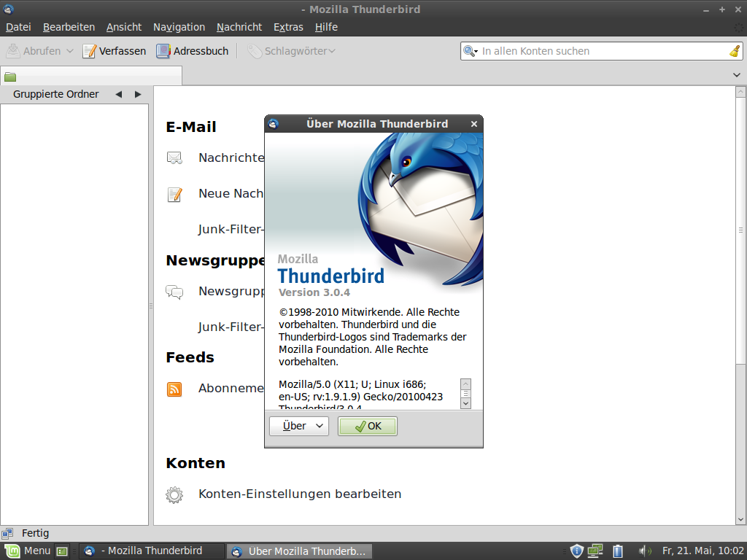Image resolution: width=747 pixels, height=560 pixels.
Task: Select the Verfassen (compose) icon
Action: click(x=90, y=50)
